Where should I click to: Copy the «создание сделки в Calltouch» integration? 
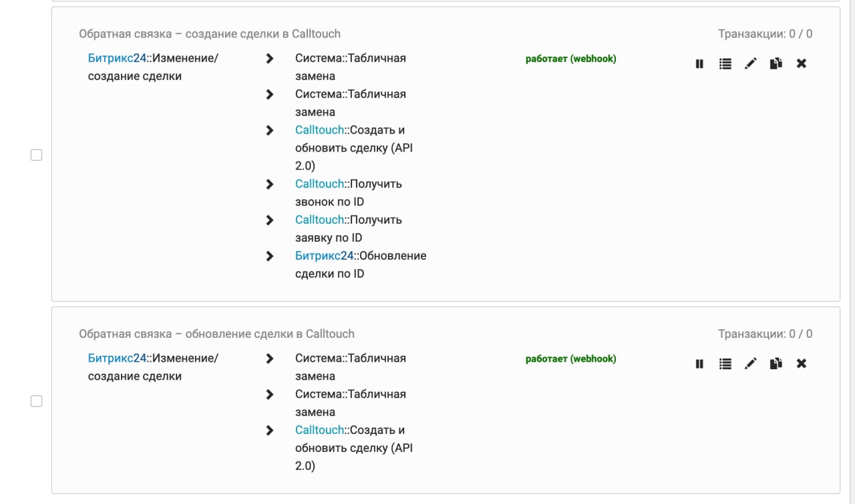776,64
